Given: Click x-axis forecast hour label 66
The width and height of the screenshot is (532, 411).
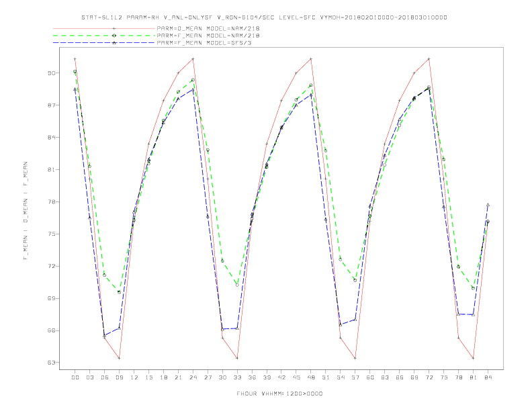Looking at the screenshot, I should (x=400, y=377).
